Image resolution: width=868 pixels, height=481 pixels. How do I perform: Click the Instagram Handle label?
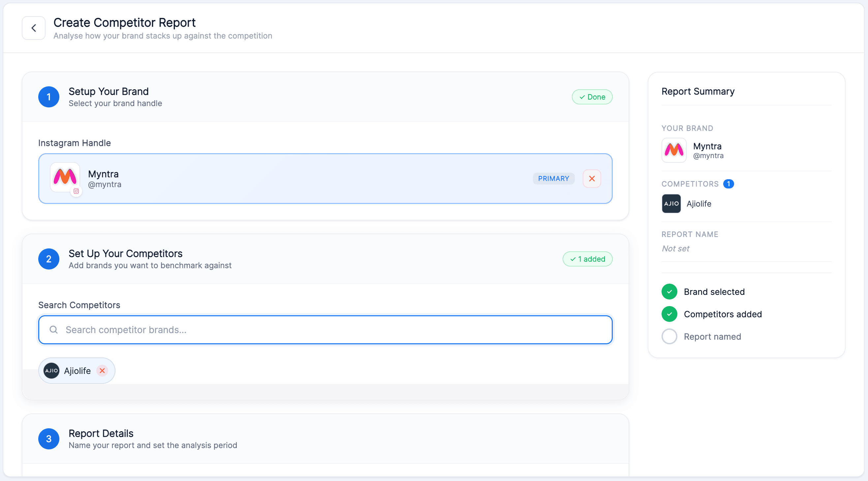pos(75,143)
